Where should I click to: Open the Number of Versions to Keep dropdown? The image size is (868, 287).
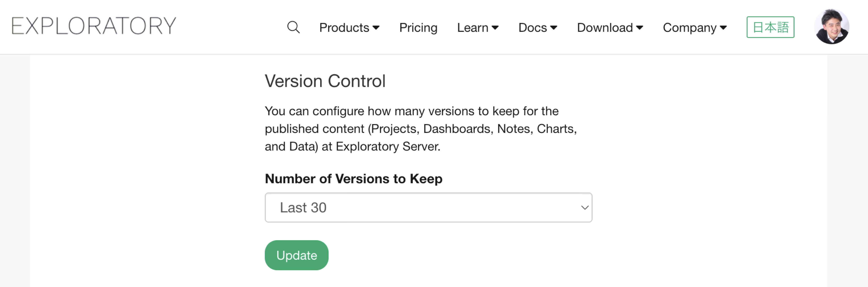428,207
